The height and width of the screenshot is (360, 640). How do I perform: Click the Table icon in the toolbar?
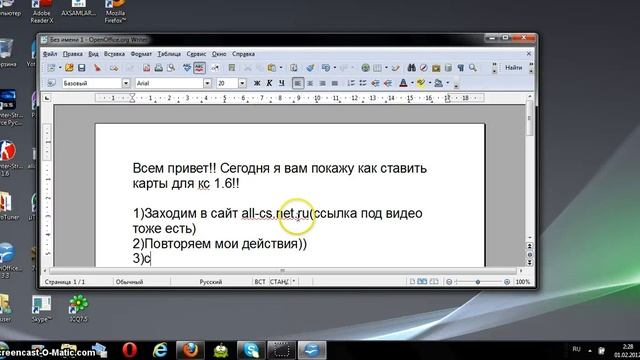click(378, 68)
